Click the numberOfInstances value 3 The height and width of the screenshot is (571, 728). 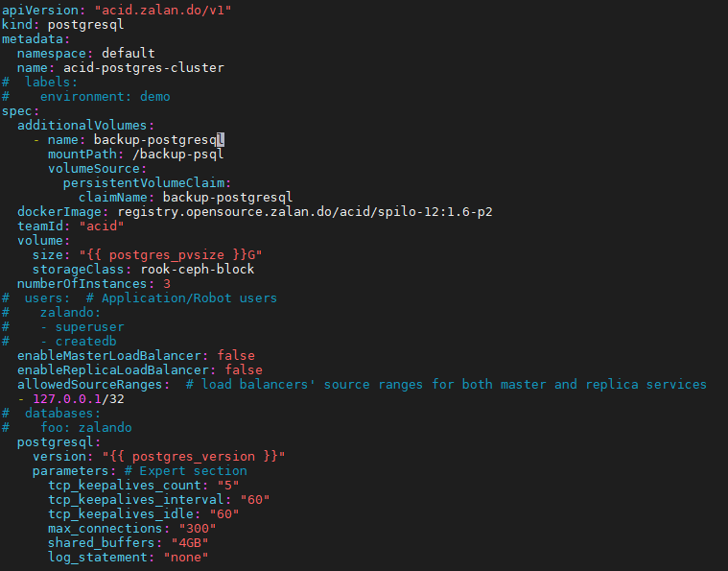167,284
